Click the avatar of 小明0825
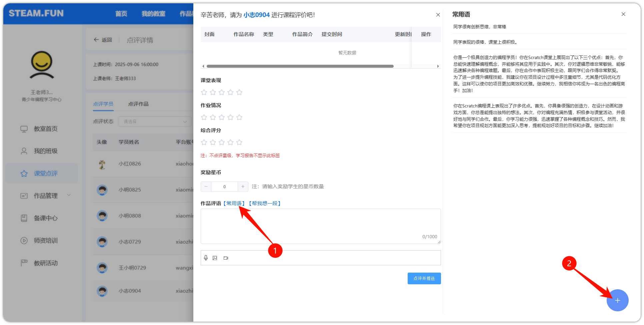Screen dimensions: 644x325 pos(102,190)
